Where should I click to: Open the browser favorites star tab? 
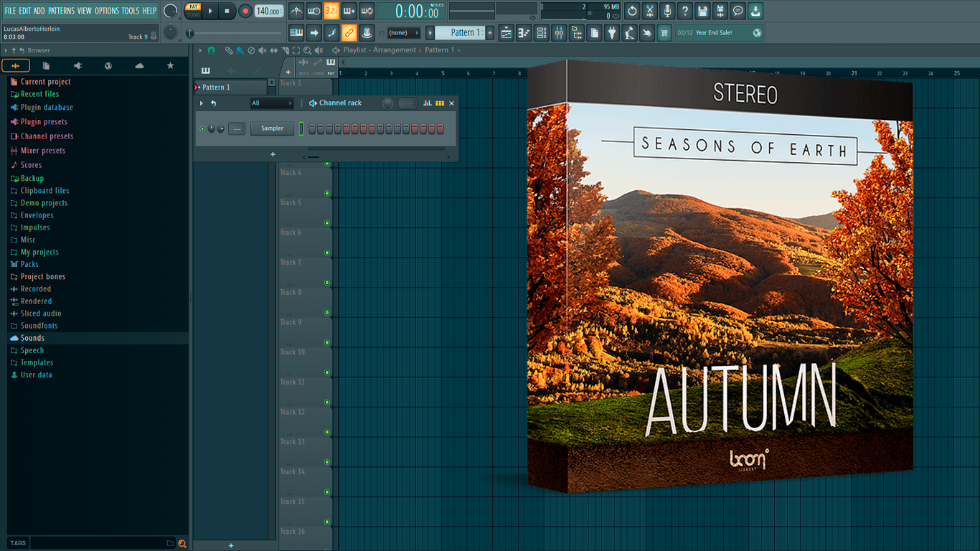(170, 65)
